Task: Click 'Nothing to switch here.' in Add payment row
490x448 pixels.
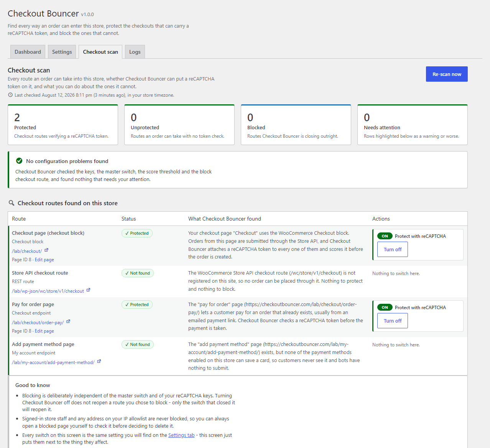Action: [396, 345]
